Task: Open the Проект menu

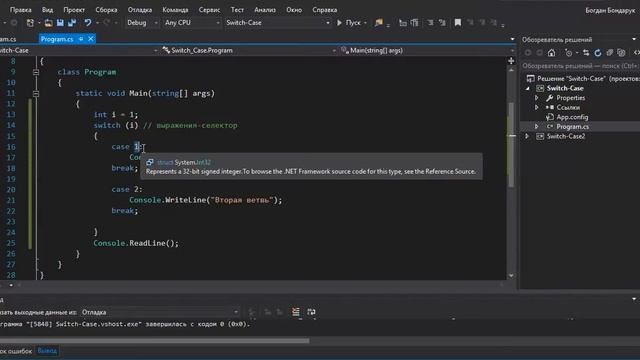Action: (74, 10)
